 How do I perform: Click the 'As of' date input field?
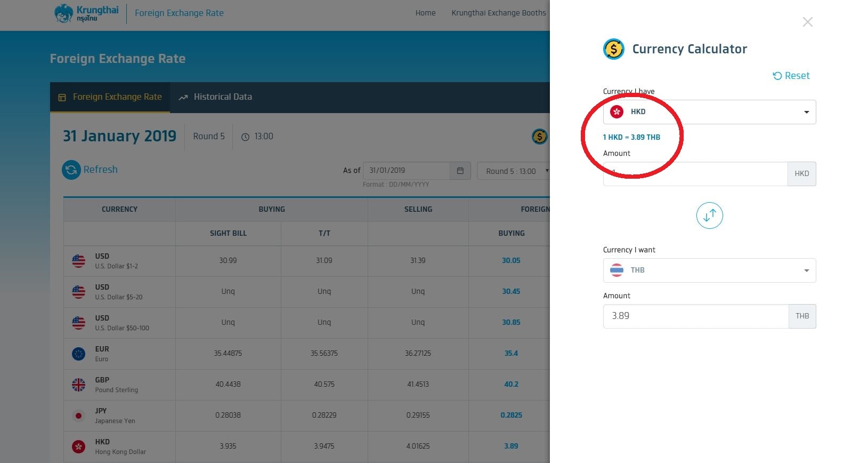406,171
